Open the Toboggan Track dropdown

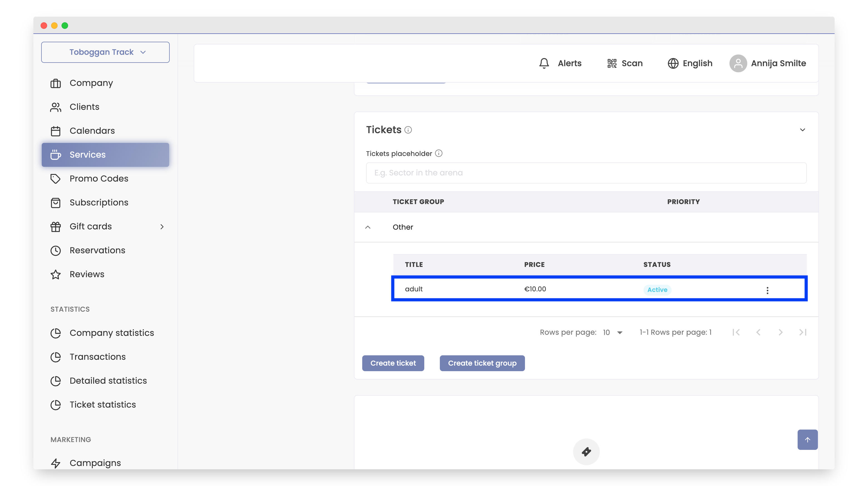105,52
